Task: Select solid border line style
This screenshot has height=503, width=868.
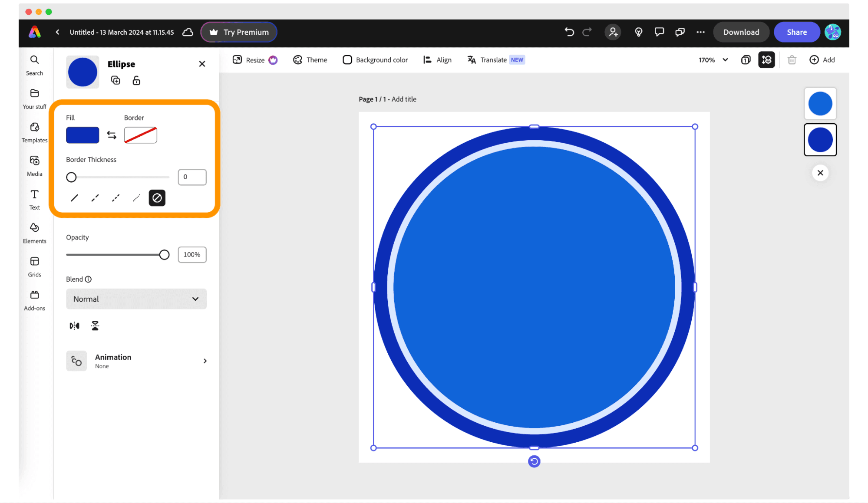Action: click(x=74, y=198)
